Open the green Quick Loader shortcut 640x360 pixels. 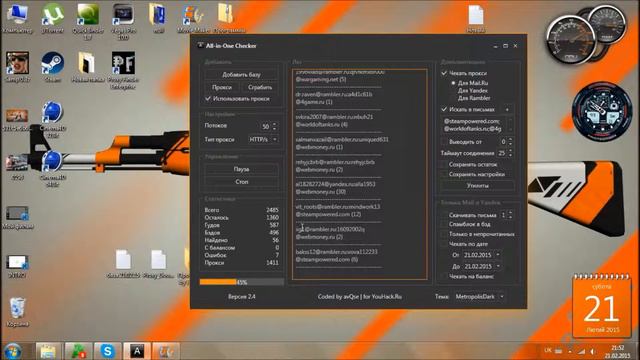[88, 21]
